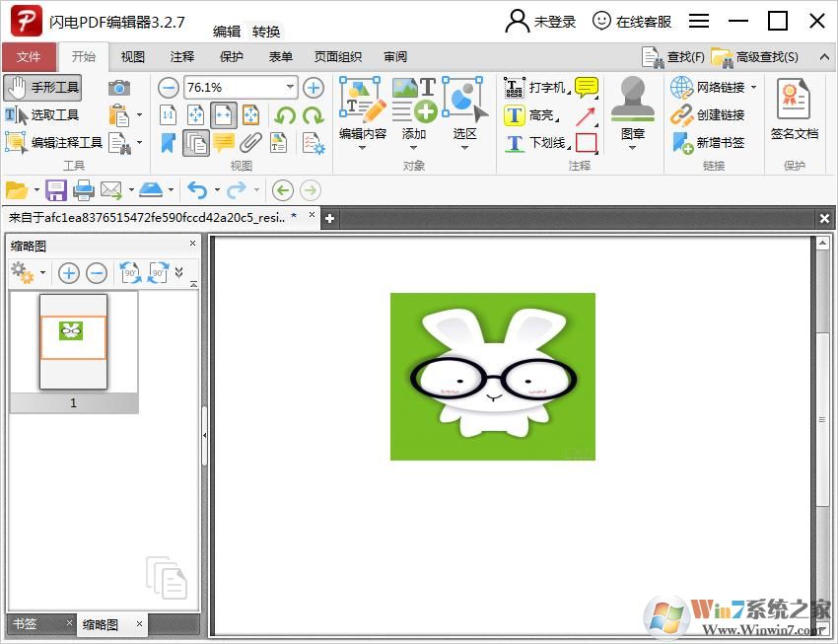
Task: Rotate the page counterclockwise with green arrow
Action: [285, 115]
